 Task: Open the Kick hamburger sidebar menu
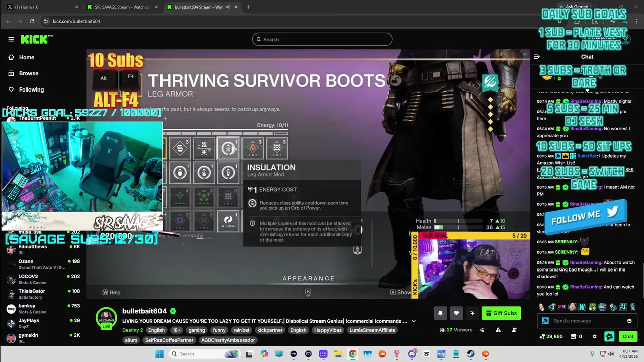[x=11, y=39]
